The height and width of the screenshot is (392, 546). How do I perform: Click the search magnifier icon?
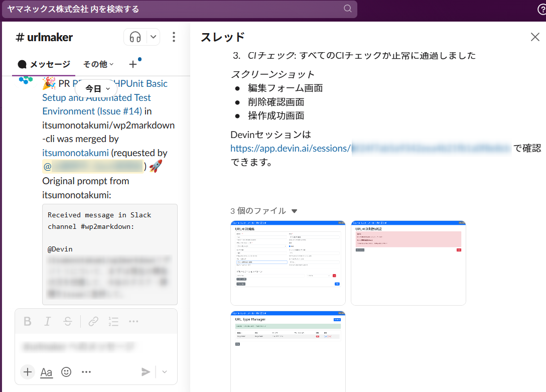347,9
